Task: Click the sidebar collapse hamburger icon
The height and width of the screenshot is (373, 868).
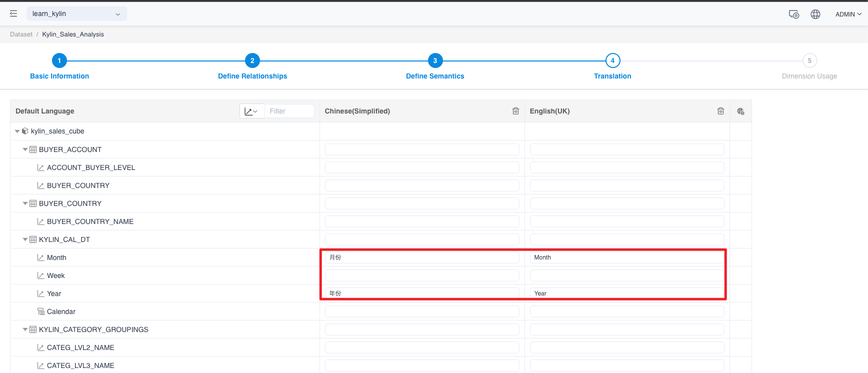Action: (x=13, y=14)
